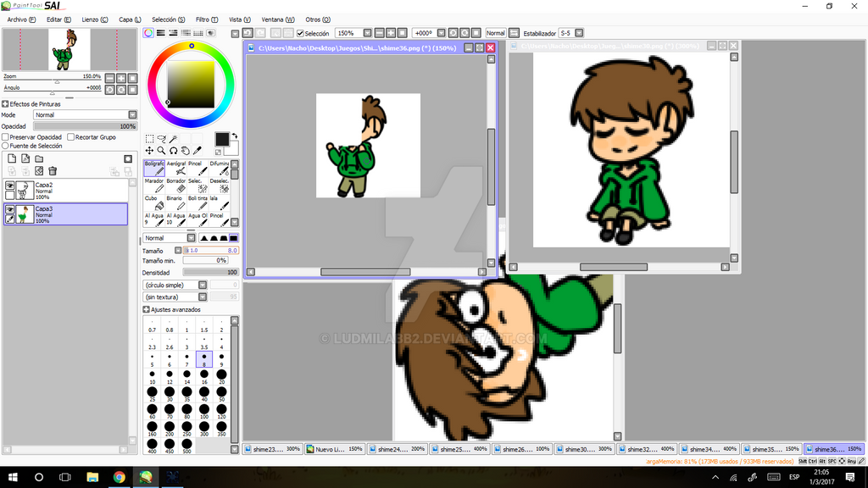
Task: Select the rotate canvas tool
Action: (173, 151)
